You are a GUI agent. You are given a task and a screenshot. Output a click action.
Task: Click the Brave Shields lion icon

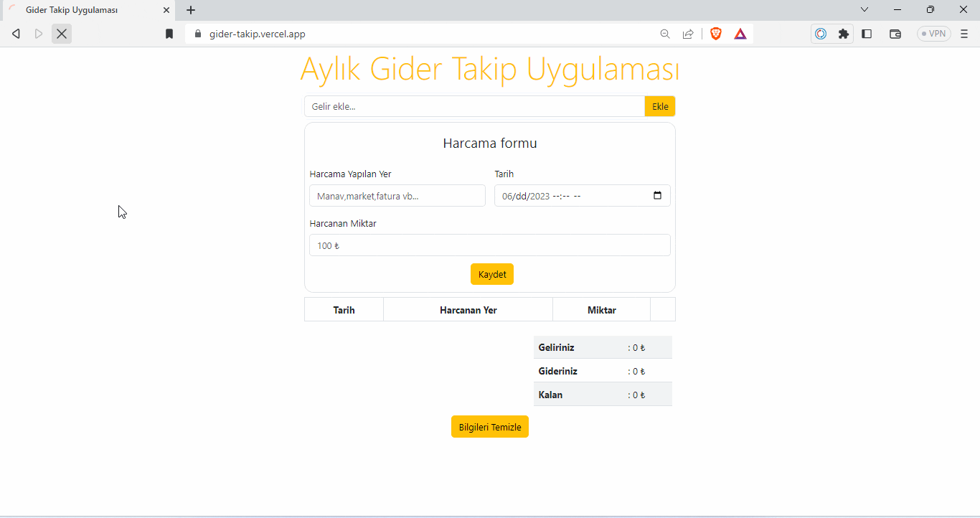(x=716, y=34)
